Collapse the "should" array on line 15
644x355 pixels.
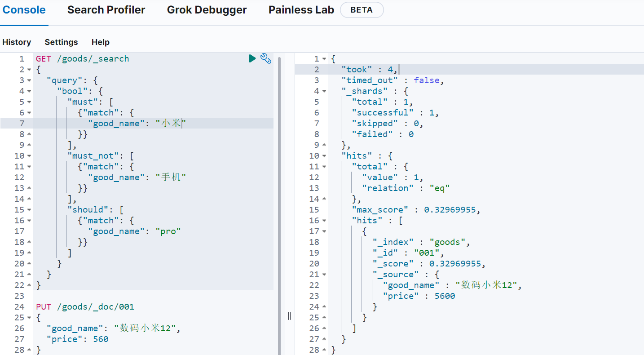pos(29,210)
